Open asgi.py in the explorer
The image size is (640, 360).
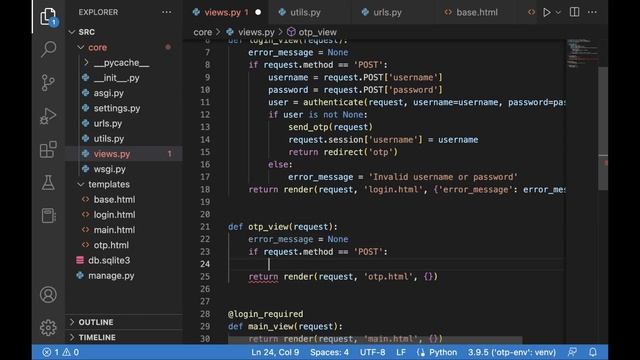(109, 93)
